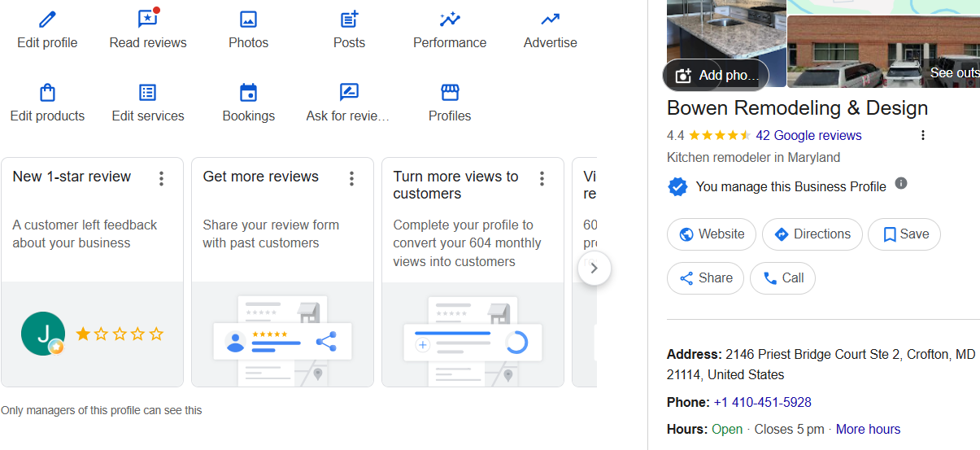Viewport: 980px width, 450px height.
Task: Open the Photos icon
Action: [x=248, y=19]
